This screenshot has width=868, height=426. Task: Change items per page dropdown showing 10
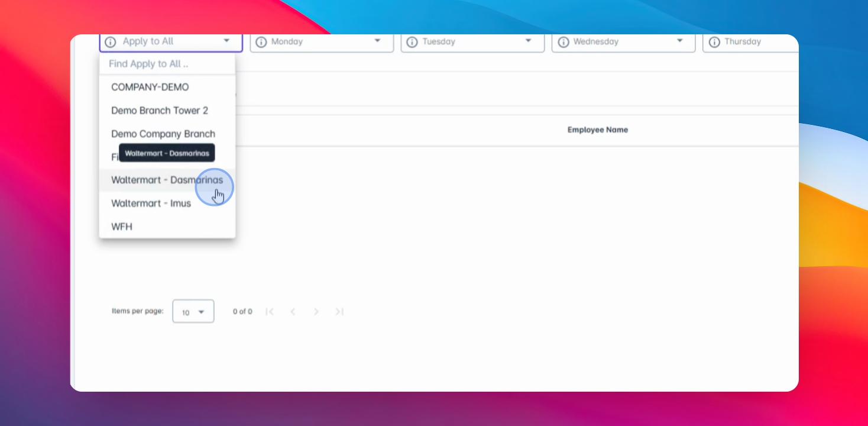pyautogui.click(x=193, y=311)
